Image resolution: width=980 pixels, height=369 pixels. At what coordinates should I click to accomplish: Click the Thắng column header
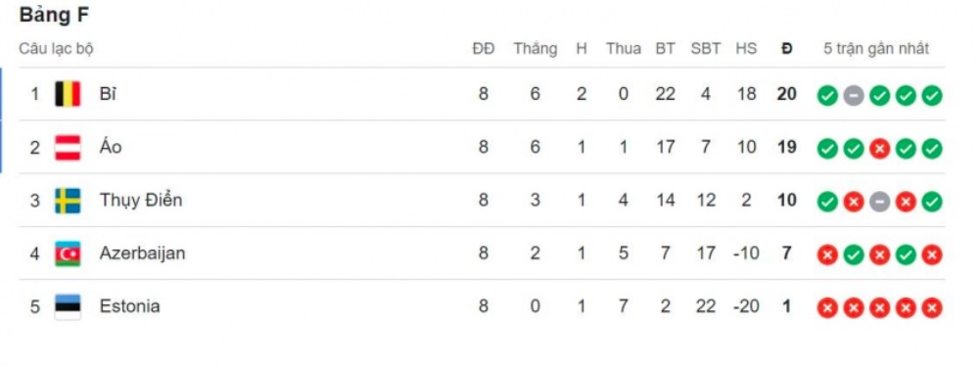coord(536,49)
